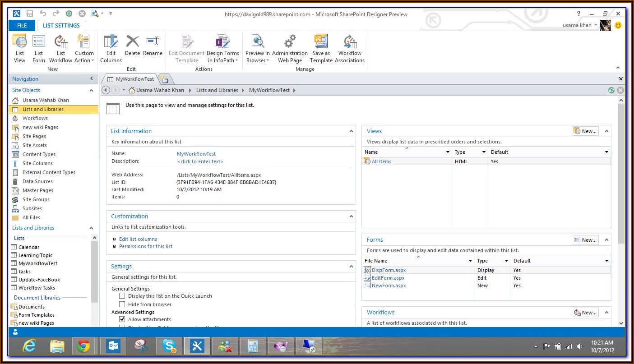Open the List Workflow tool
The width and height of the screenshot is (634, 364).
tap(60, 48)
